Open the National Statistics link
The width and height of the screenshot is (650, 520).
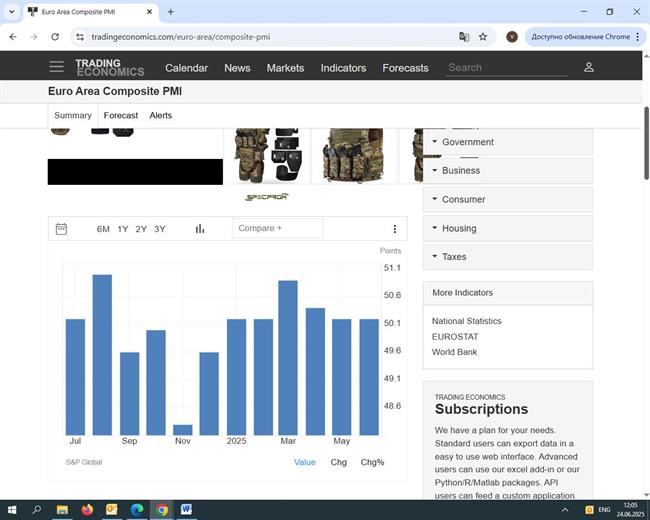point(466,321)
